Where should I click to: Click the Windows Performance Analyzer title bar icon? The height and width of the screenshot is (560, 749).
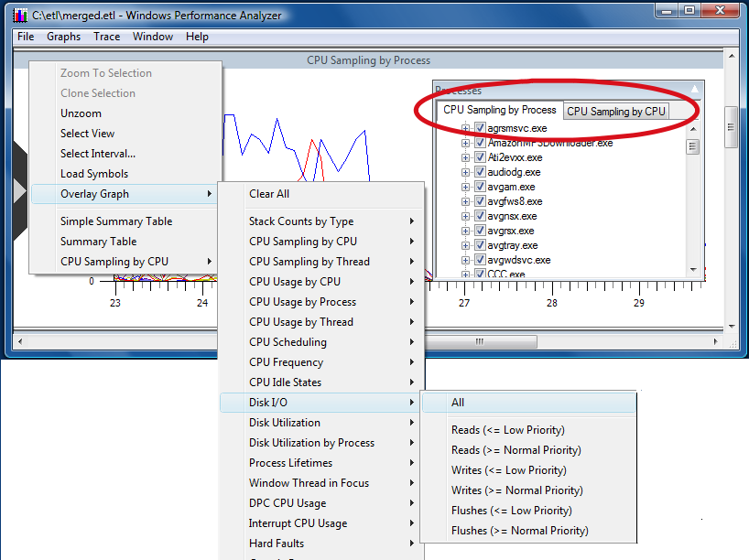click(x=18, y=15)
